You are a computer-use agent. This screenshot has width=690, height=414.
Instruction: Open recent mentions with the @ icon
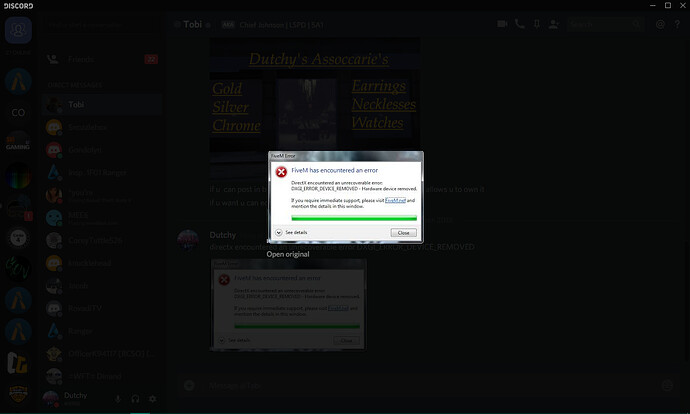click(660, 24)
